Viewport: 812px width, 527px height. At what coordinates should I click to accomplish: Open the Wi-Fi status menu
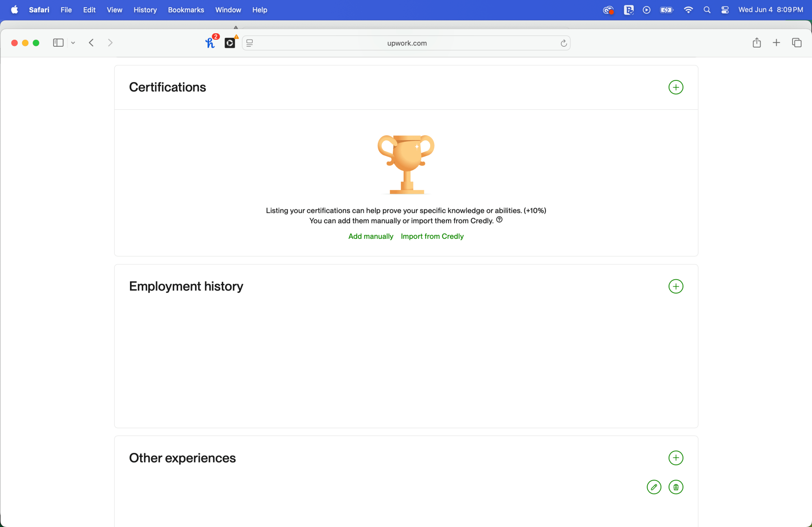[x=688, y=10]
